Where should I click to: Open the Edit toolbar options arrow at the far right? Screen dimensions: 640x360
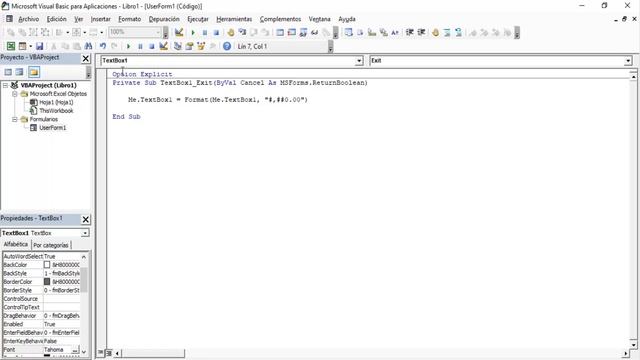517,33
